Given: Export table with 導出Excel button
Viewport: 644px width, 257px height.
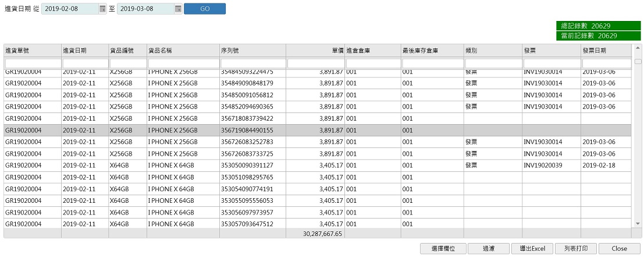Looking at the screenshot, I should [x=532, y=248].
